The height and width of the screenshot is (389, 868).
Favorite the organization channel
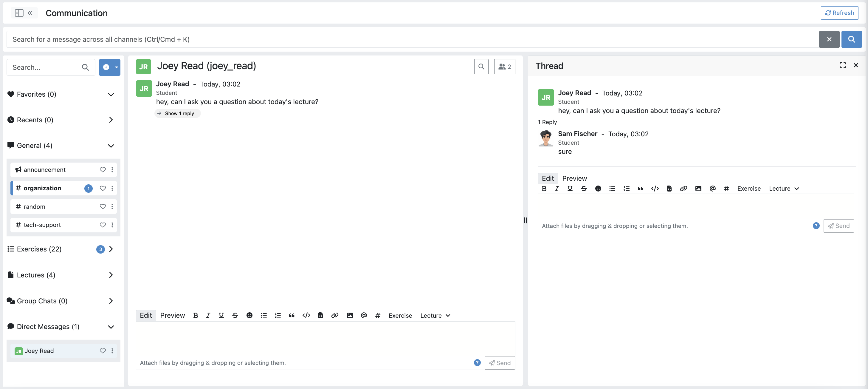coord(103,188)
